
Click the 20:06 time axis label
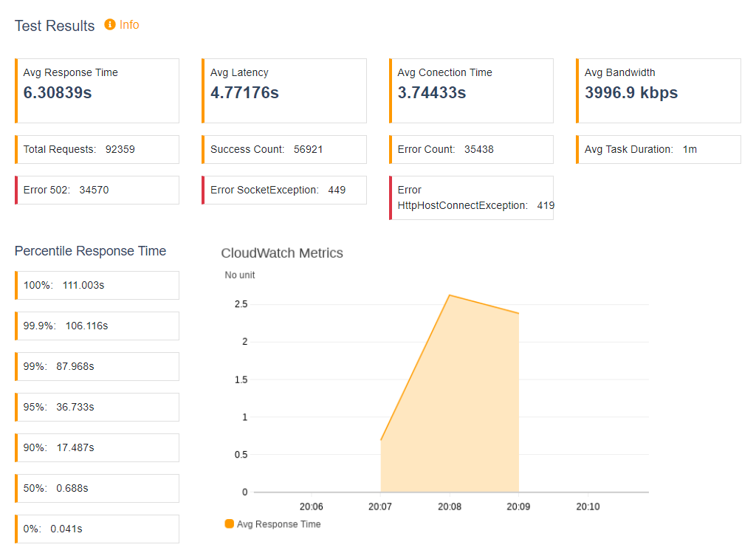click(312, 506)
